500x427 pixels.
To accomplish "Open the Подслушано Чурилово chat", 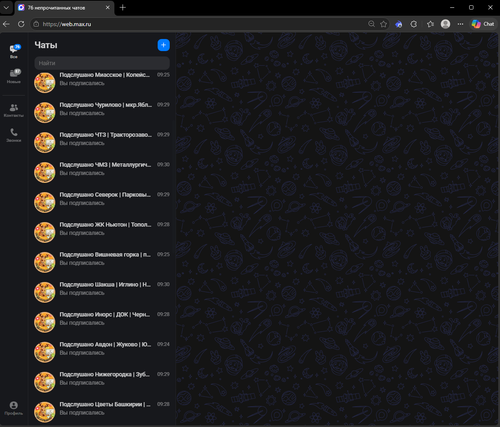I will coord(102,112).
